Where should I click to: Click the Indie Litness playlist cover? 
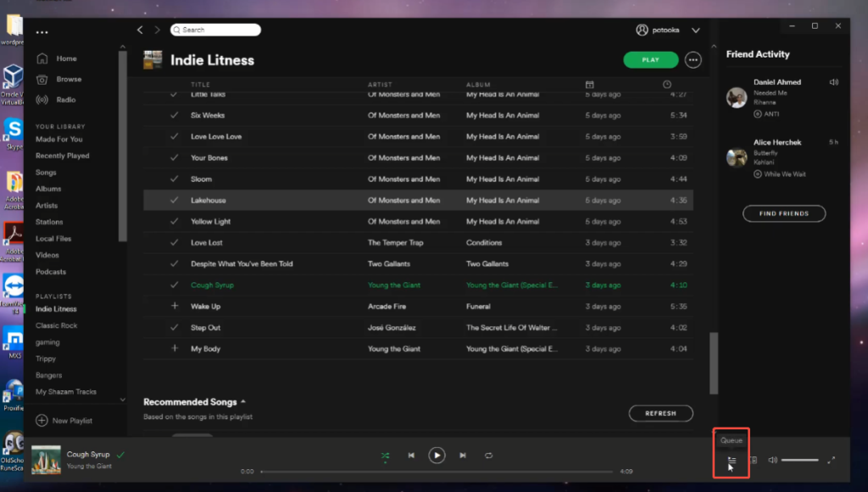pyautogui.click(x=153, y=60)
